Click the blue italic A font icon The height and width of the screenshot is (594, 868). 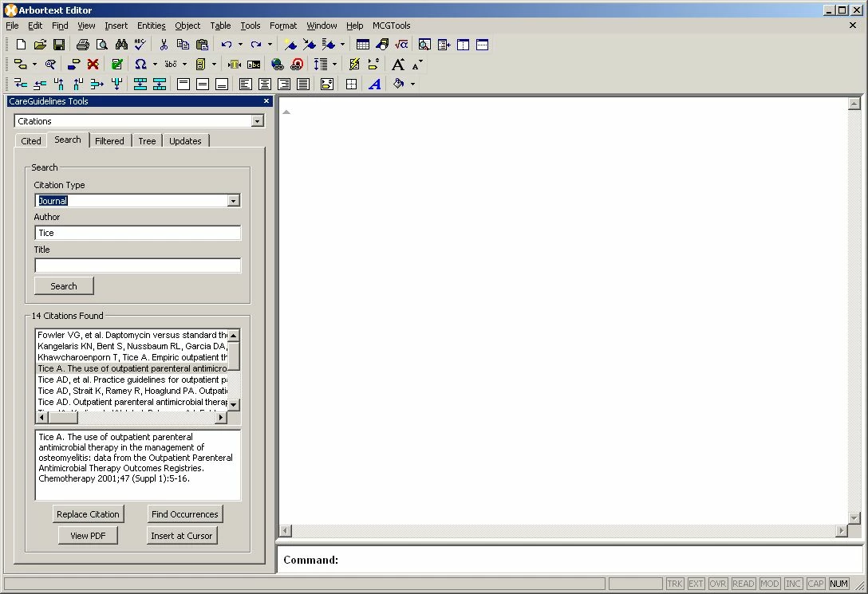(x=375, y=84)
